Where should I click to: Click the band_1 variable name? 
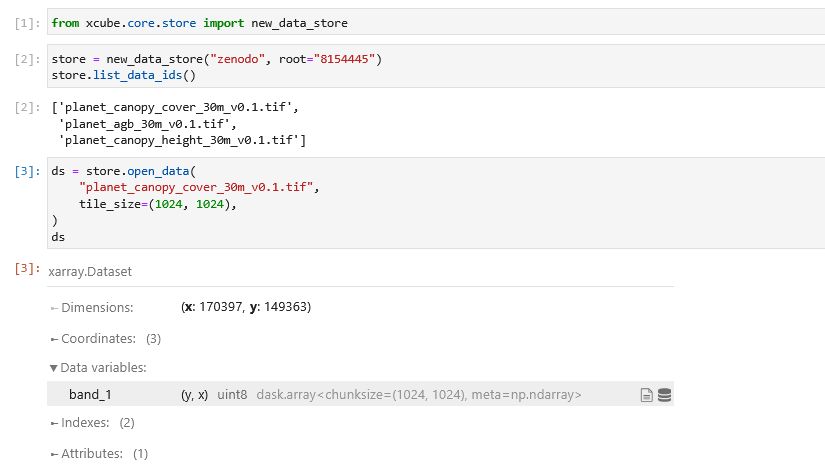tap(90, 395)
